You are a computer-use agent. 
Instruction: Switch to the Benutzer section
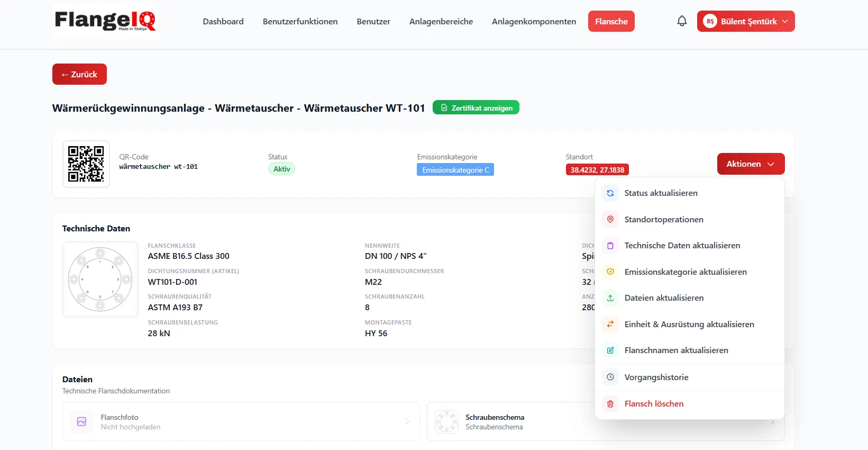373,21
